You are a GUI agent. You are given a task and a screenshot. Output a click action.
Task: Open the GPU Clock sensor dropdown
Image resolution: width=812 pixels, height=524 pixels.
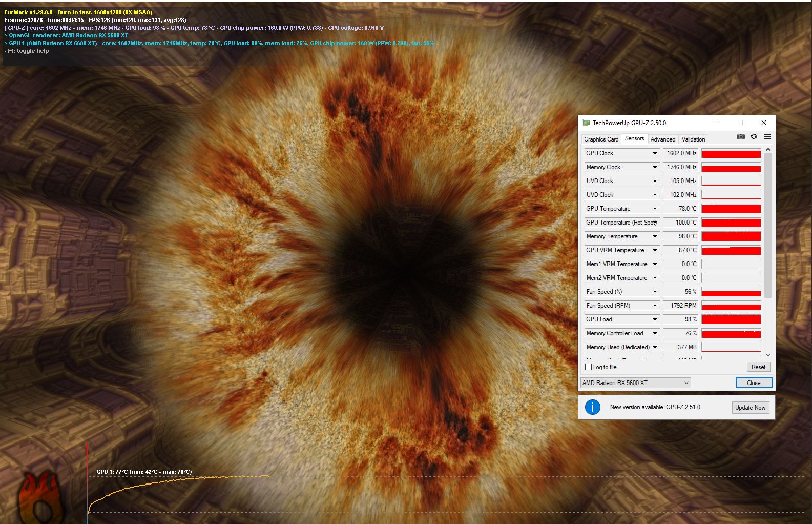(655, 153)
